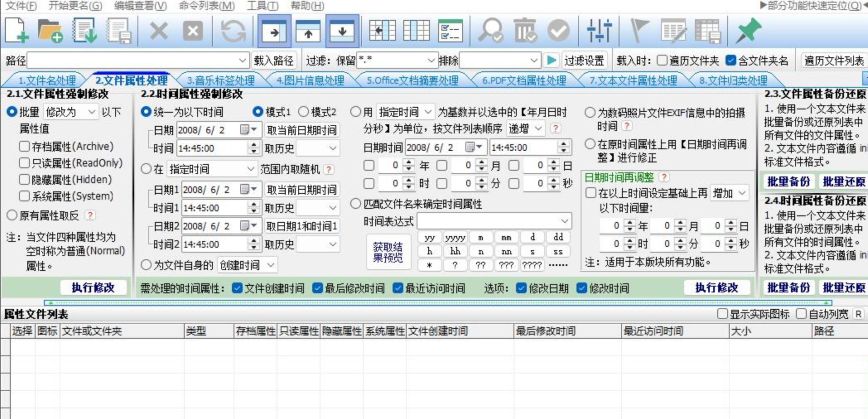Click the checklist icon in toolbar
The width and height of the screenshot is (868, 419).
(x=450, y=31)
